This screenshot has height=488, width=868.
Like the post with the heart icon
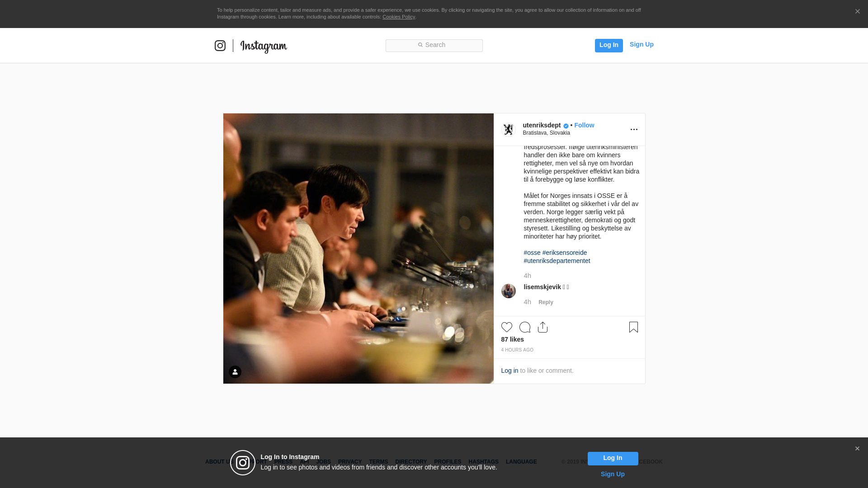[507, 327]
